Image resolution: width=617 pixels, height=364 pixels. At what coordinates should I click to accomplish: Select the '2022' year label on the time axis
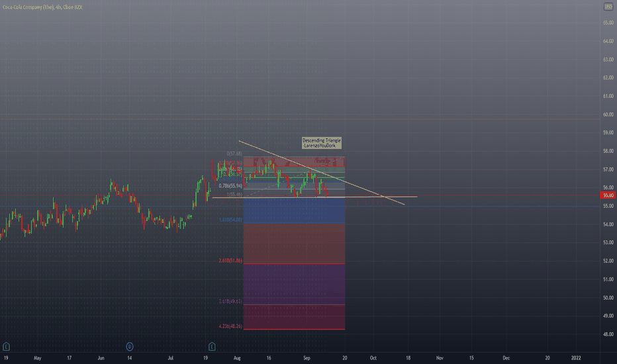click(x=576, y=357)
